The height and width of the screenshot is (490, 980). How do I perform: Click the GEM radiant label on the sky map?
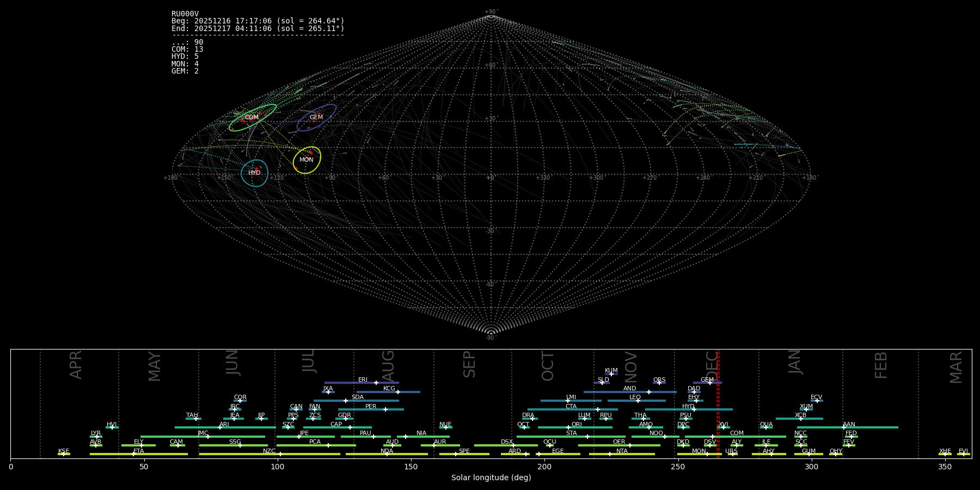click(316, 118)
